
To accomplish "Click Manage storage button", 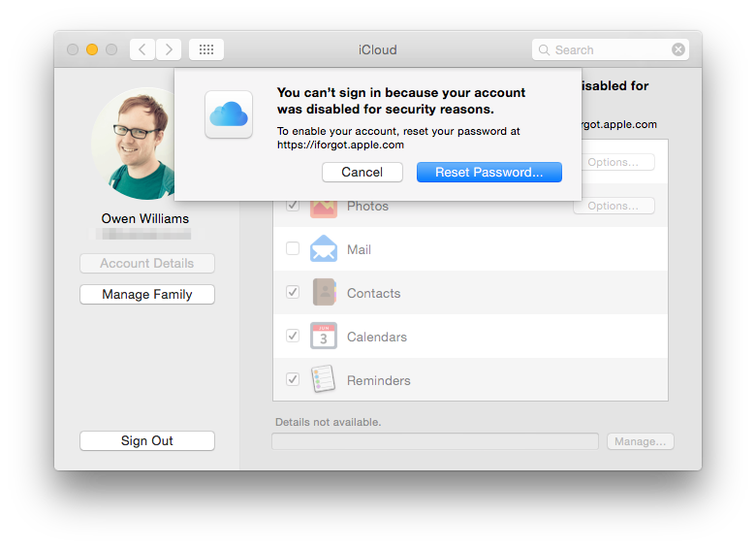I will click(641, 441).
